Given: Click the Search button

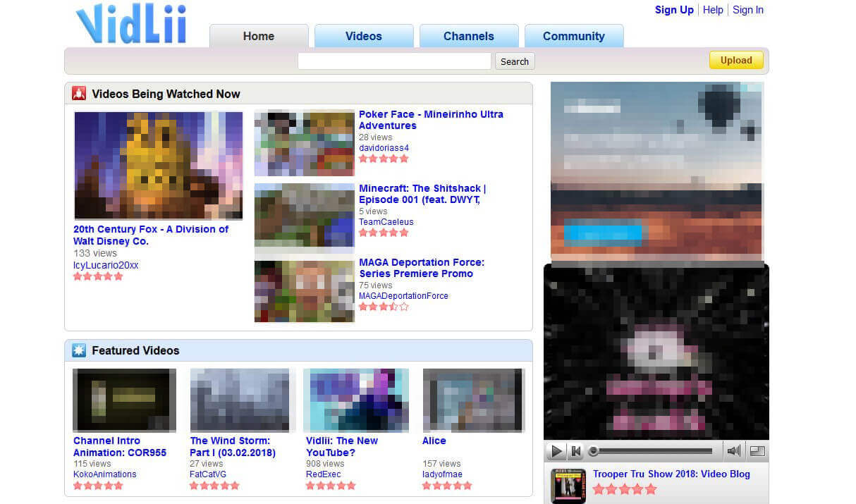Looking at the screenshot, I should pos(514,61).
